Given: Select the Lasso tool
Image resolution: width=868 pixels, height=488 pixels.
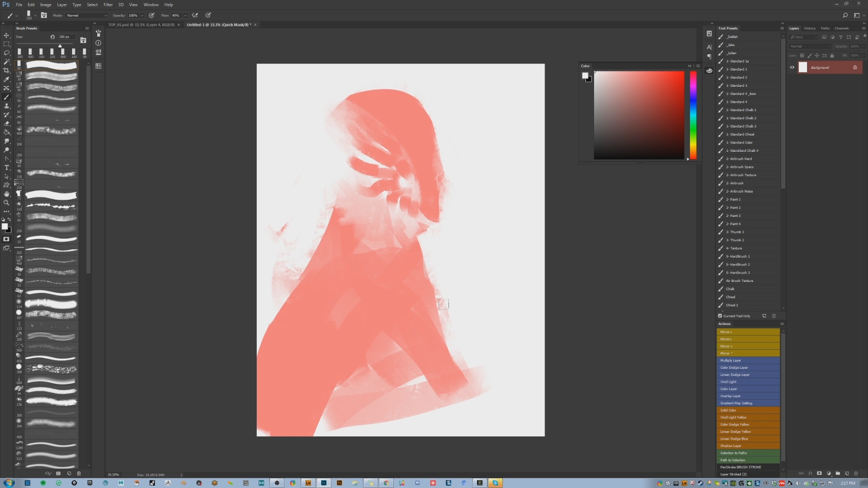Looking at the screenshot, I should (x=7, y=53).
